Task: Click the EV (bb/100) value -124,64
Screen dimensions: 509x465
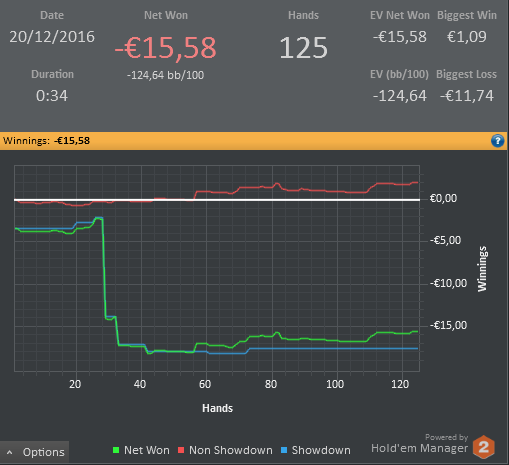Action: click(x=400, y=96)
